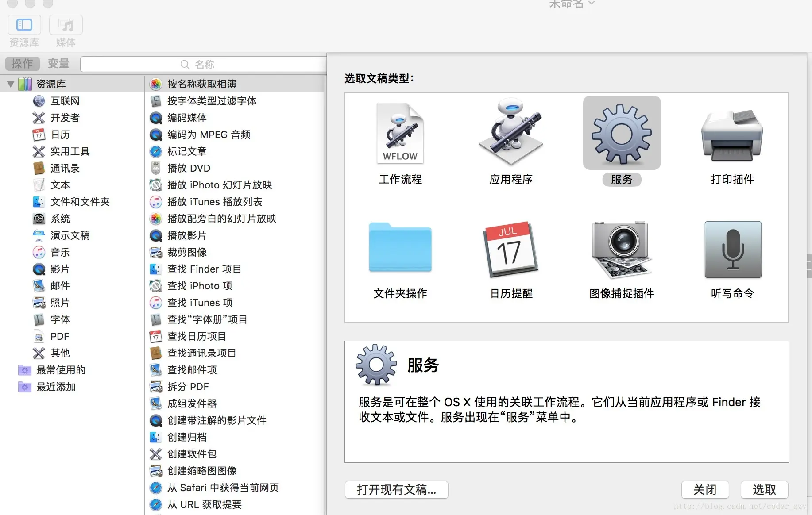
Task: Click the 关闭 button
Action: (704, 490)
